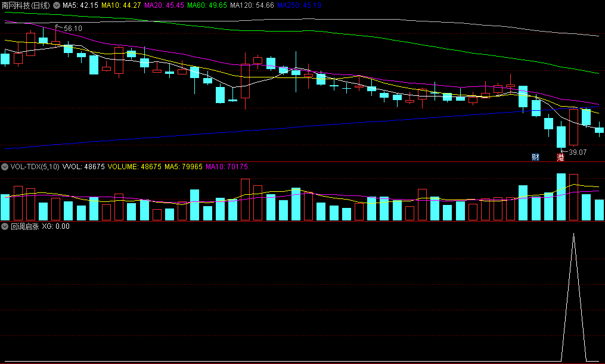This screenshot has height=364, width=605.
Task: Click the VOLUME: 48675 value
Action: [x=134, y=167]
